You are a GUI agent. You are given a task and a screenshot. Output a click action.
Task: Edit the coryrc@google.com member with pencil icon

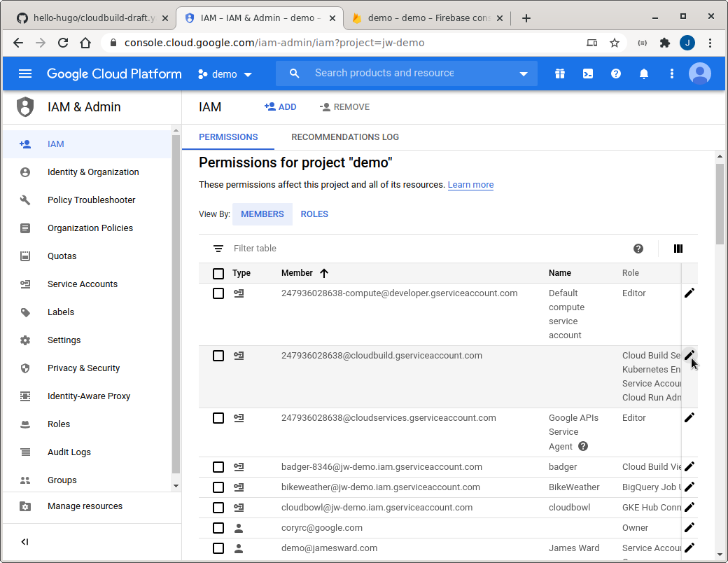[689, 527]
